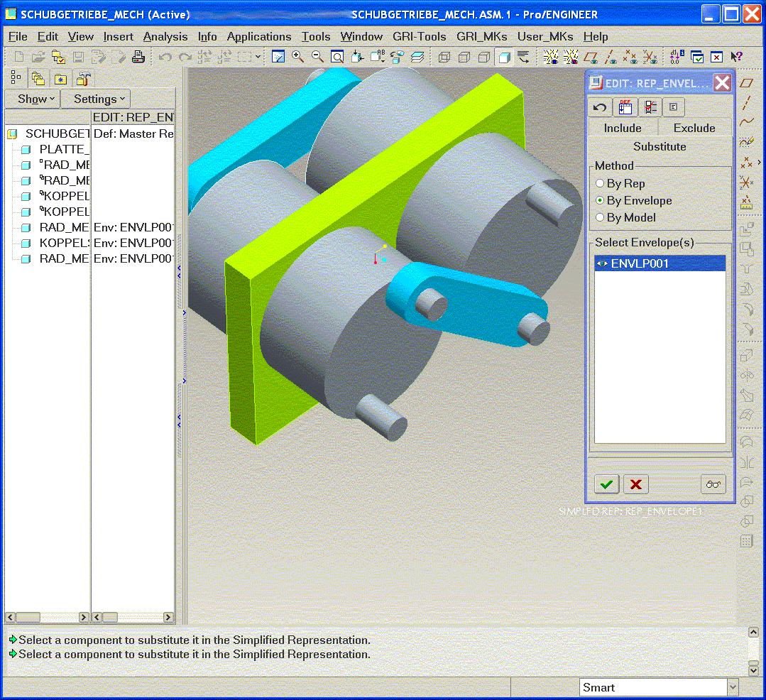Open the Folder Browser tab in navigator
Image resolution: width=766 pixels, height=700 pixels.
click(x=38, y=78)
